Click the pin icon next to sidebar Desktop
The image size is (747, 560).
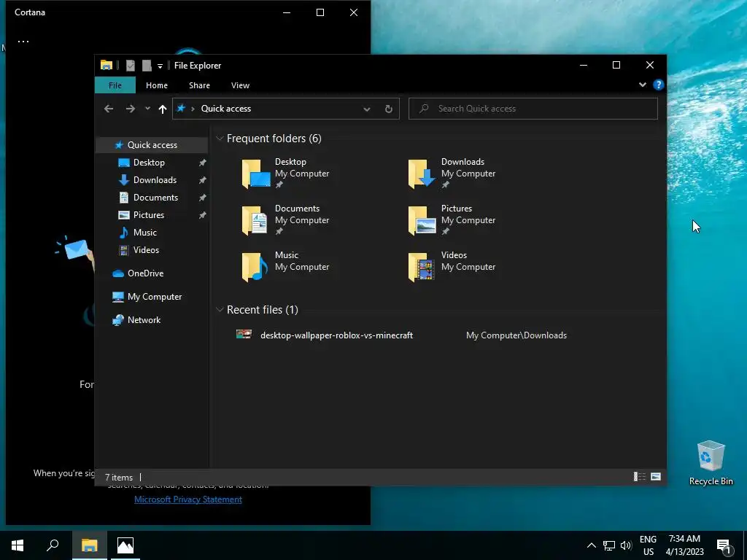[x=203, y=163]
